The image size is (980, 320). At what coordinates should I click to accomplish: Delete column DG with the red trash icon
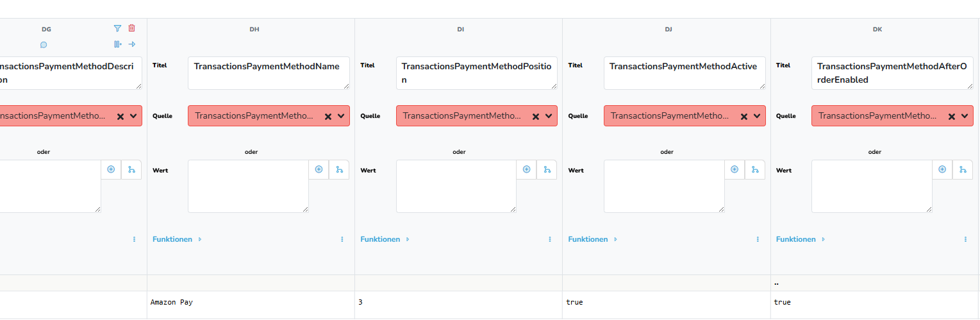[131, 28]
